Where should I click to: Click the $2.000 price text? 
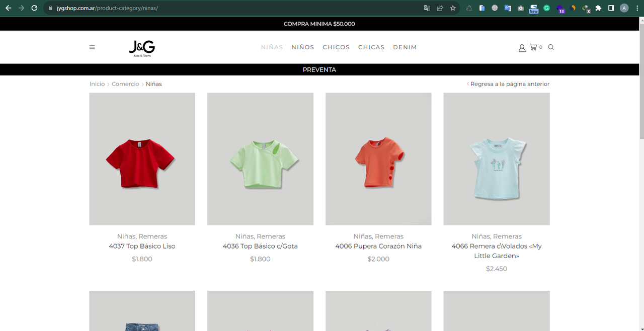point(378,259)
